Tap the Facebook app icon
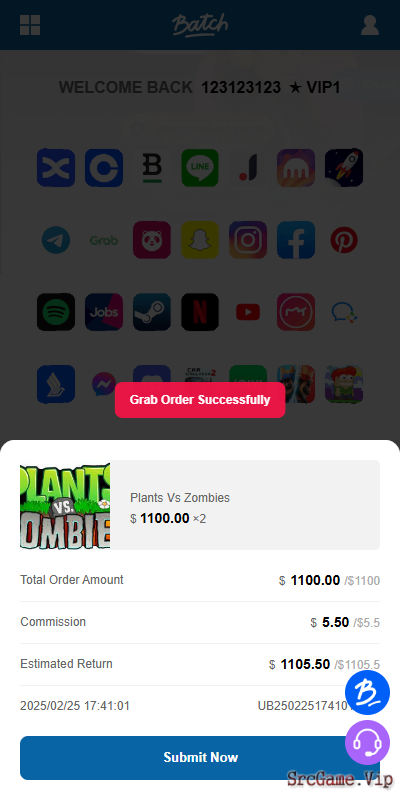This screenshot has width=400, height=794. tap(296, 240)
